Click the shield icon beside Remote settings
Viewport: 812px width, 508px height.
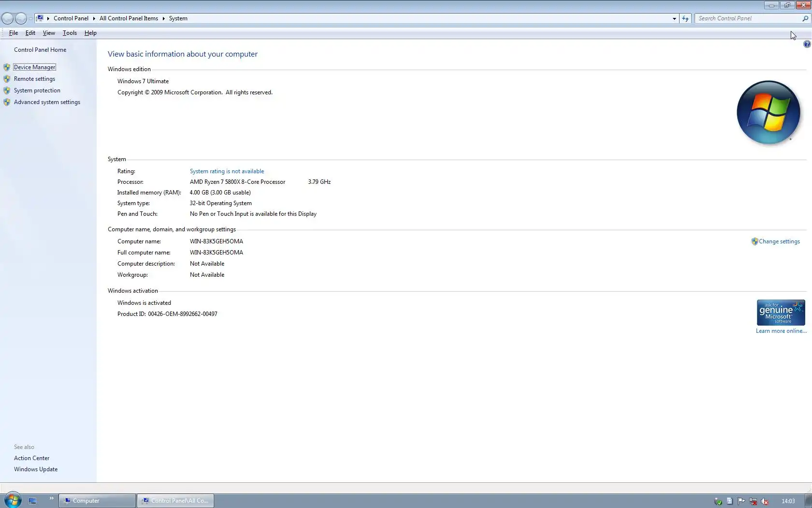click(7, 79)
